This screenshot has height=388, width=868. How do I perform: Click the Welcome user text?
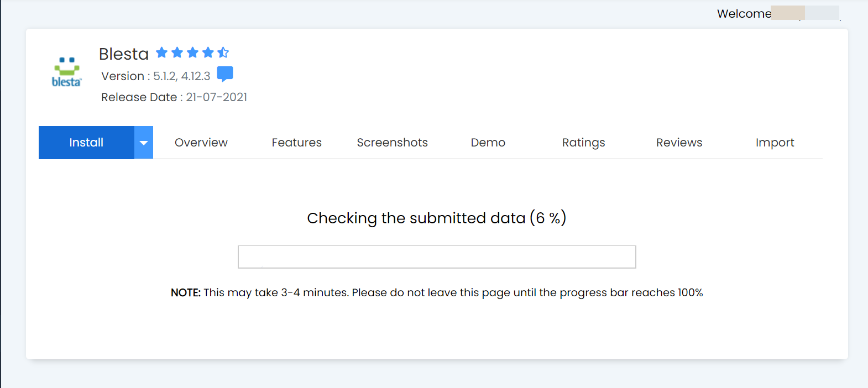click(744, 14)
